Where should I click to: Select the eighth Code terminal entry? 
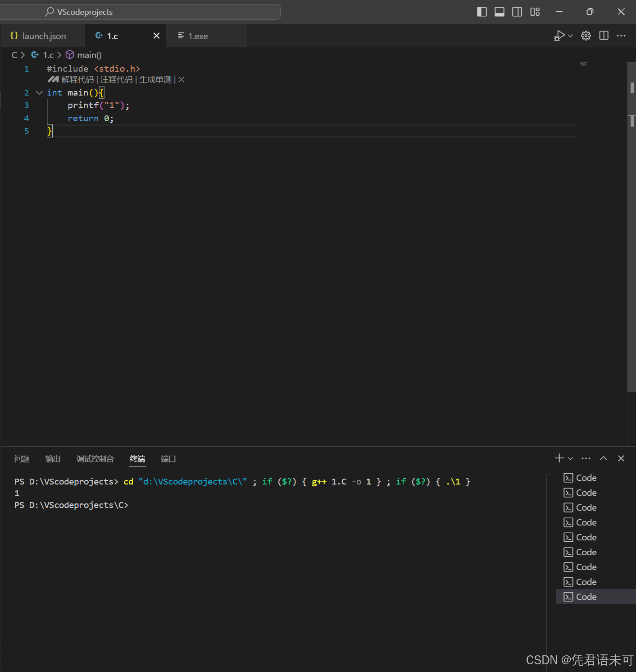click(x=596, y=582)
